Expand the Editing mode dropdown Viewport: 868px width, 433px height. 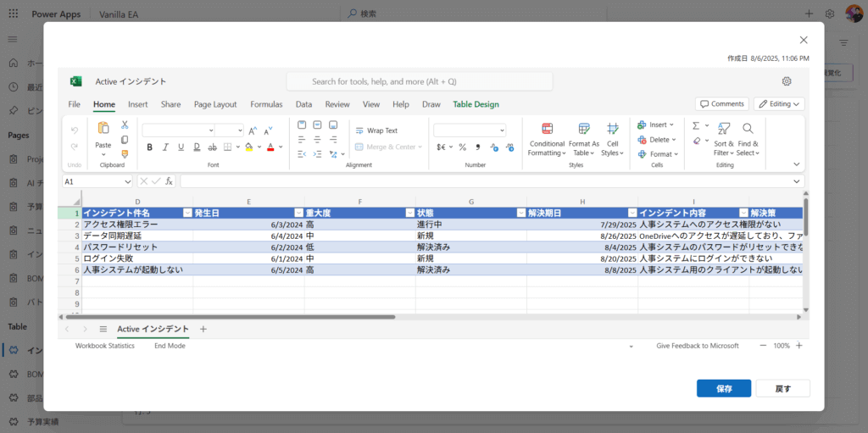click(779, 104)
